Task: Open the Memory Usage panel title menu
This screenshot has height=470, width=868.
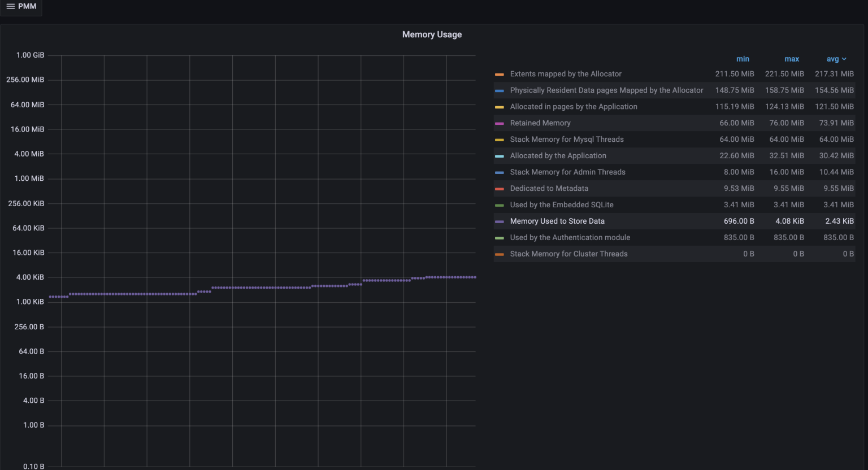Action: pos(432,34)
